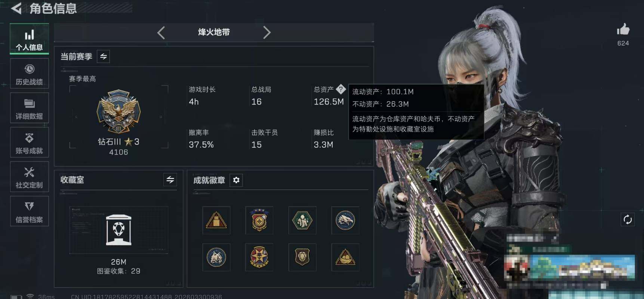Open the 详细数据 sidebar tab
Viewport: 644px width, 299px height.
(x=29, y=108)
